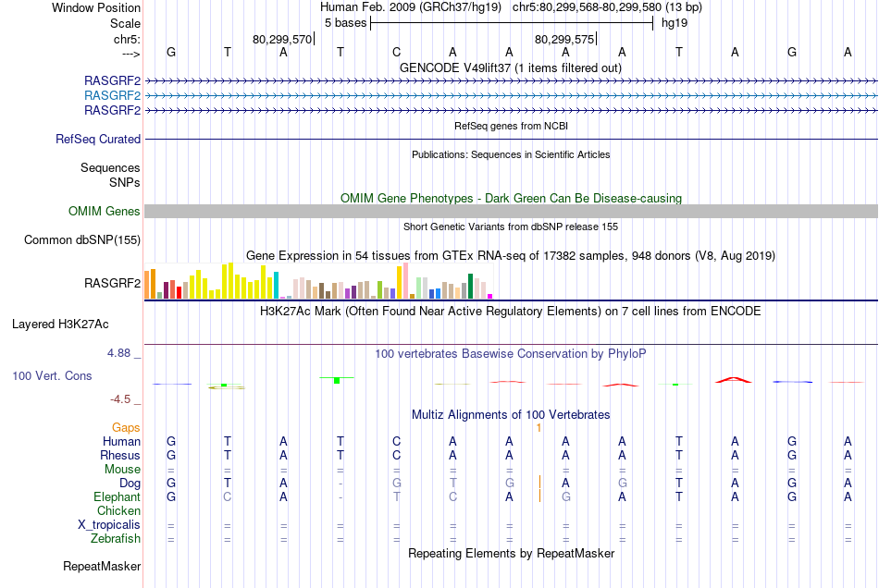
Task: Select the Rhesus alignment row label
Action: pyautogui.click(x=120, y=455)
